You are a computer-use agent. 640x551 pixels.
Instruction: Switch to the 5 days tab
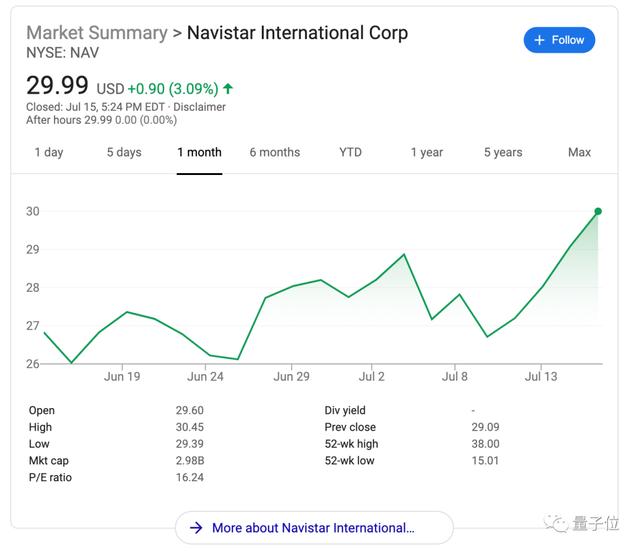point(124,152)
